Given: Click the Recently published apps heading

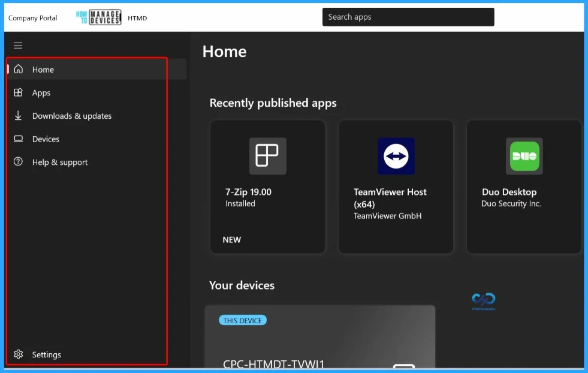Looking at the screenshot, I should pos(273,103).
